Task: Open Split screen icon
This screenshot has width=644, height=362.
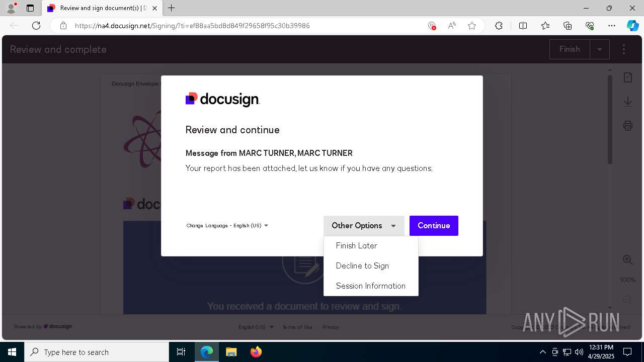Action: (x=523, y=26)
